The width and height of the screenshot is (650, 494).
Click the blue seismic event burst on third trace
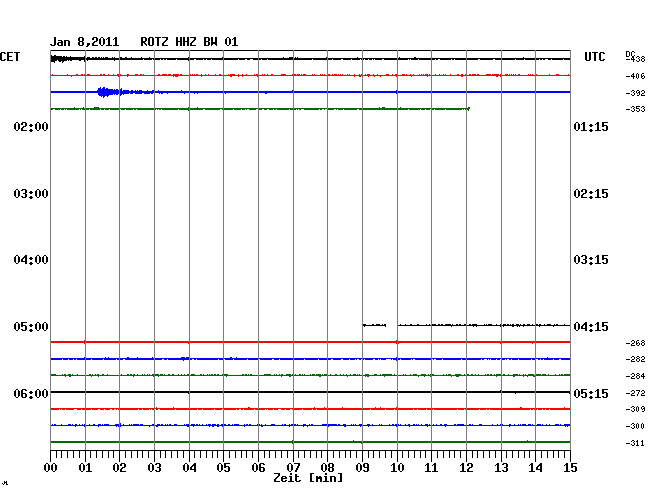[x=110, y=92]
